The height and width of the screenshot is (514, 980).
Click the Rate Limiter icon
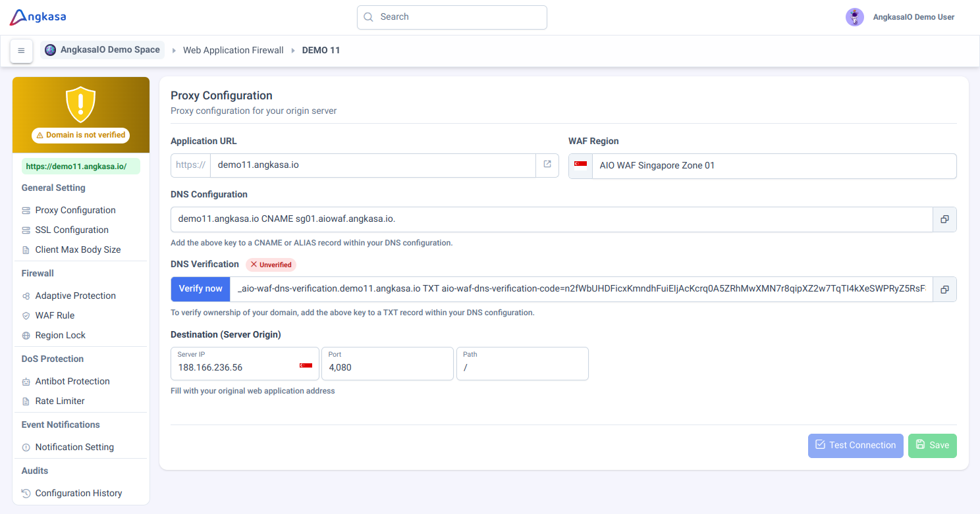click(26, 401)
